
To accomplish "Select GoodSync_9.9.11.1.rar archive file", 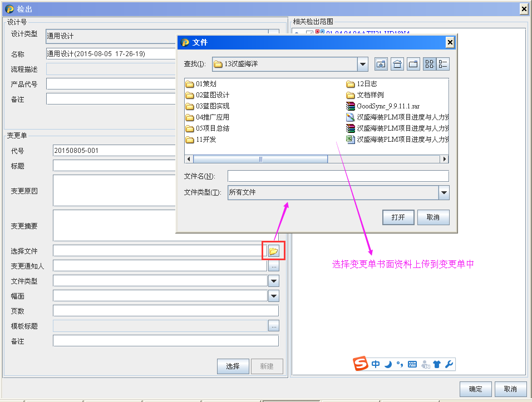I will point(383,106).
